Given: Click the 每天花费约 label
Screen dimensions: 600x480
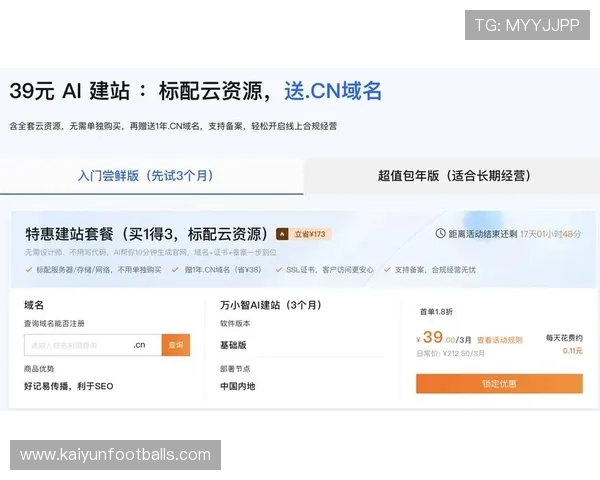Looking at the screenshot, I should [x=564, y=338].
